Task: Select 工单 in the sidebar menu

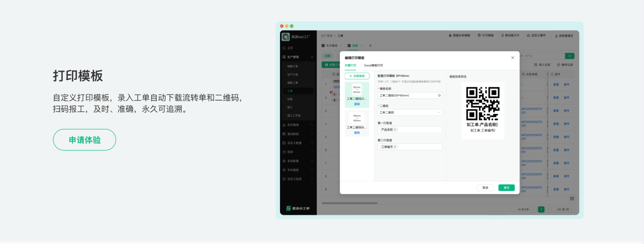Action: coord(298,91)
